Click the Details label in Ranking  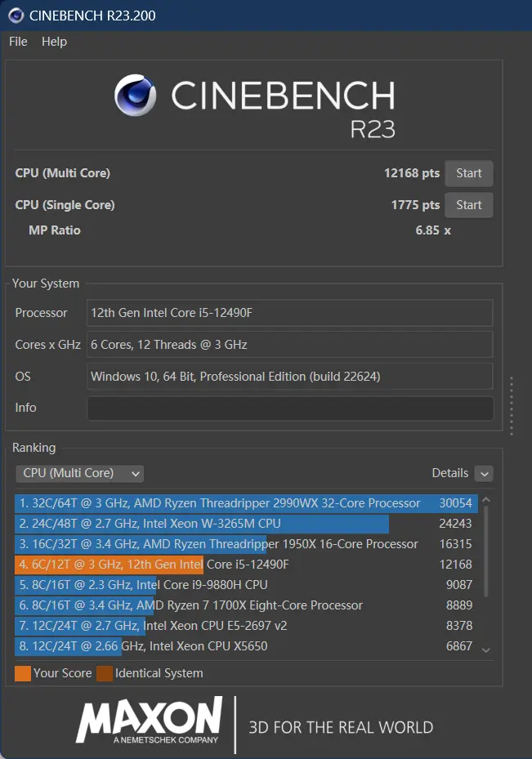pyautogui.click(x=449, y=473)
